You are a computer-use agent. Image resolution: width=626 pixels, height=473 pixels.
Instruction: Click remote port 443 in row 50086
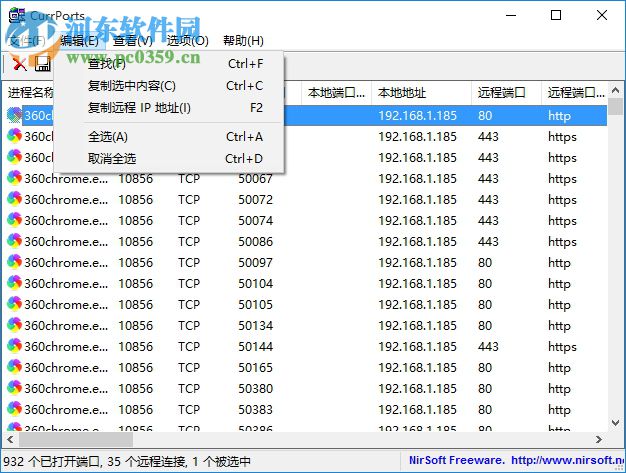[x=488, y=242]
